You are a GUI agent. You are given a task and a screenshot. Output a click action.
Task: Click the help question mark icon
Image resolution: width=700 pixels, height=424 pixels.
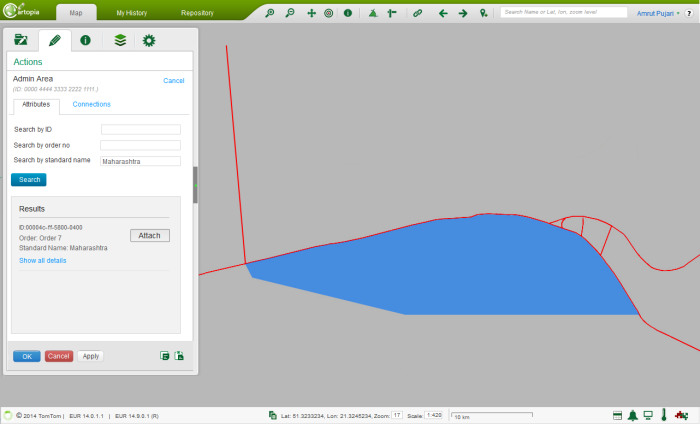tap(691, 13)
